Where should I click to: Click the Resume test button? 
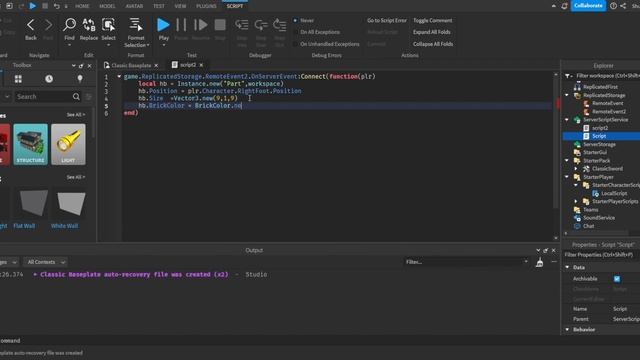[200, 25]
